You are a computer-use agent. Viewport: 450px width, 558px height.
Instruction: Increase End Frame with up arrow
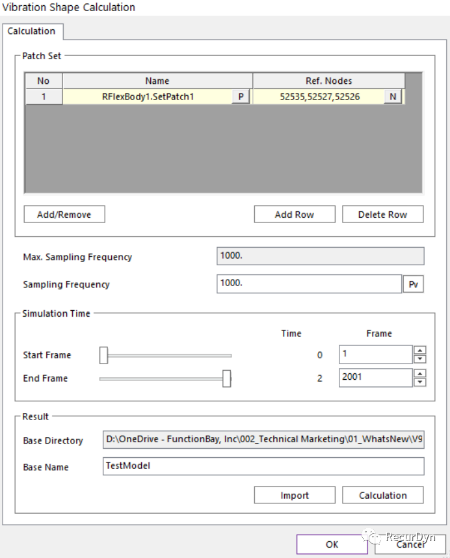[420, 374]
